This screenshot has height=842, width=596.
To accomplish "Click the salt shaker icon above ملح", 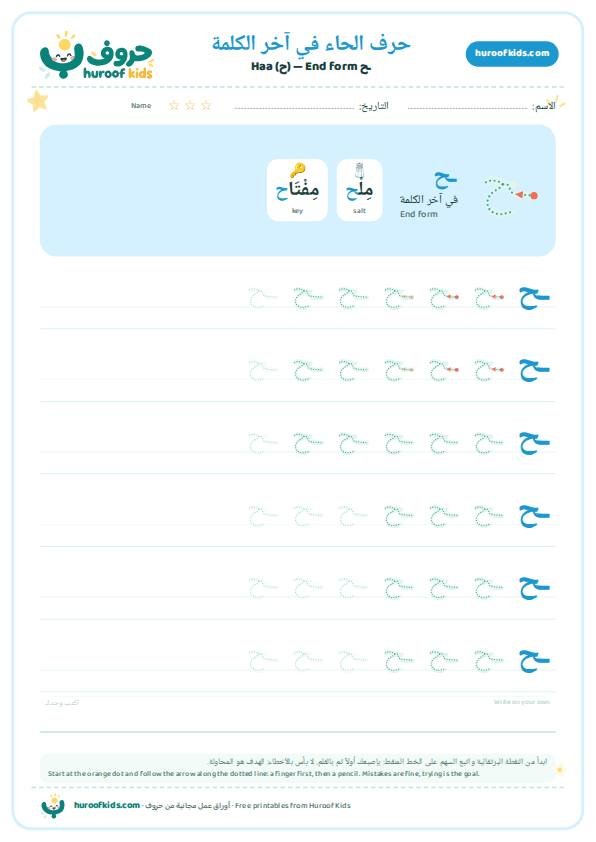I will click(360, 171).
